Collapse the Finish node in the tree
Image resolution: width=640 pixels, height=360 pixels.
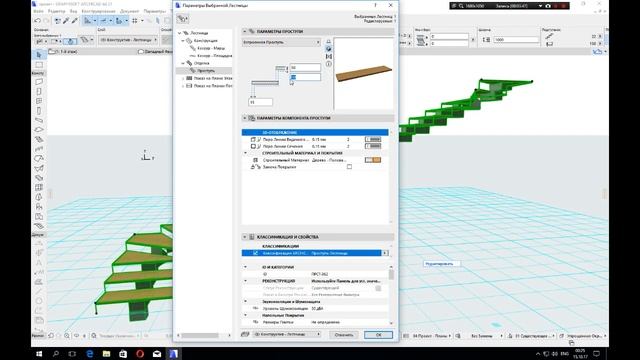pos(183,63)
